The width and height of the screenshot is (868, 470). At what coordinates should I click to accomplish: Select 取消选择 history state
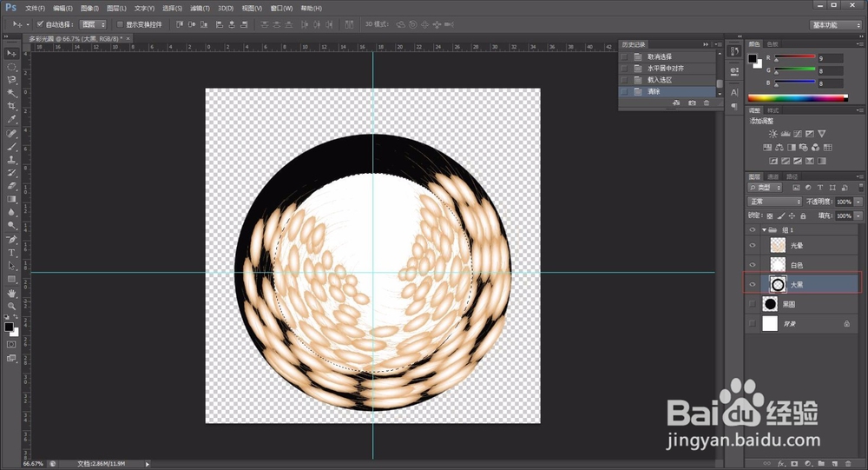667,56
